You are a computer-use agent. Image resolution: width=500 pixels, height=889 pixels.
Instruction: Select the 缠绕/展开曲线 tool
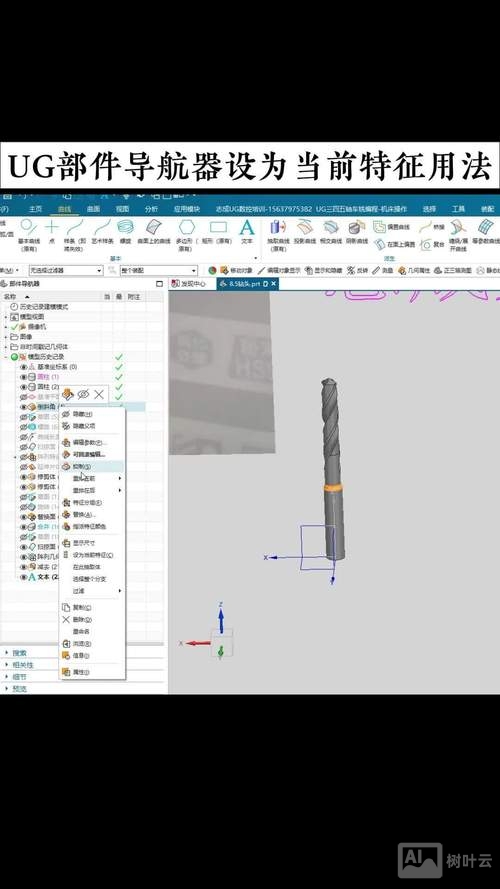[458, 235]
